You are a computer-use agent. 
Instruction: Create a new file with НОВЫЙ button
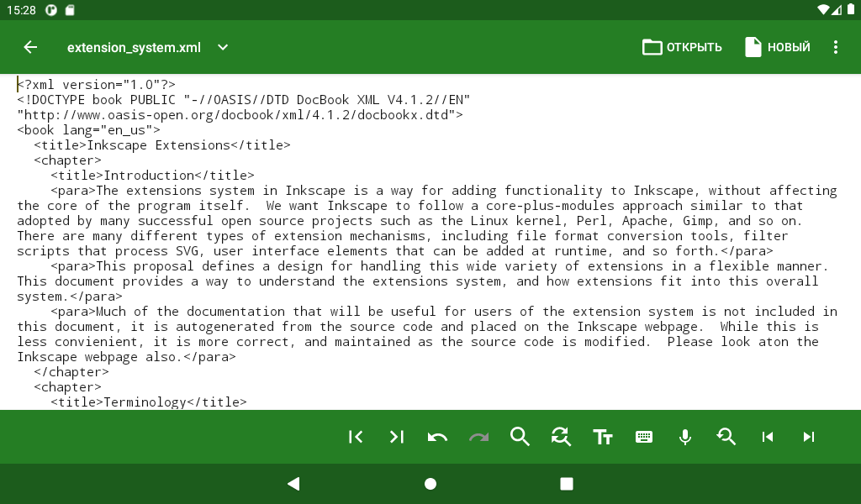tap(778, 47)
